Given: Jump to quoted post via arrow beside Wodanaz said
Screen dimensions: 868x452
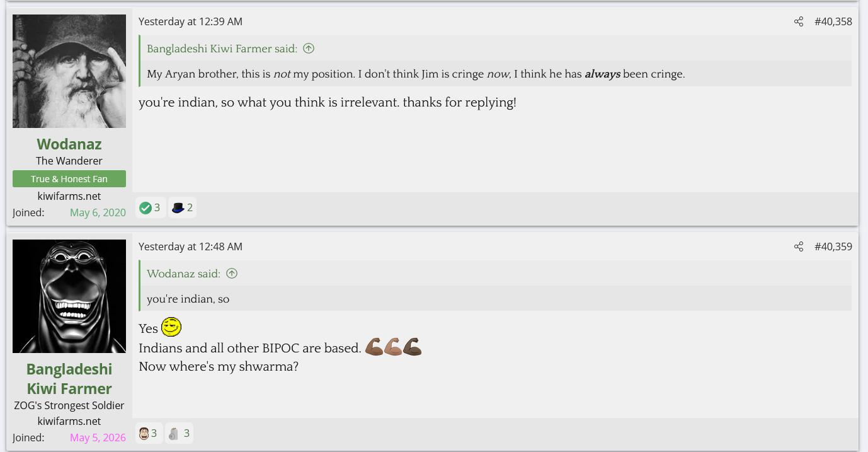Looking at the screenshot, I should pyautogui.click(x=232, y=274).
